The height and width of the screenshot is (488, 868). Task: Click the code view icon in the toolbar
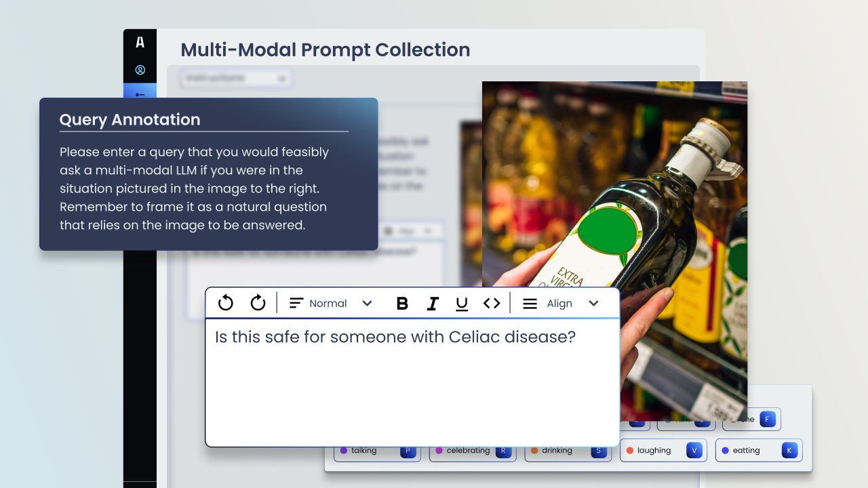coord(492,303)
